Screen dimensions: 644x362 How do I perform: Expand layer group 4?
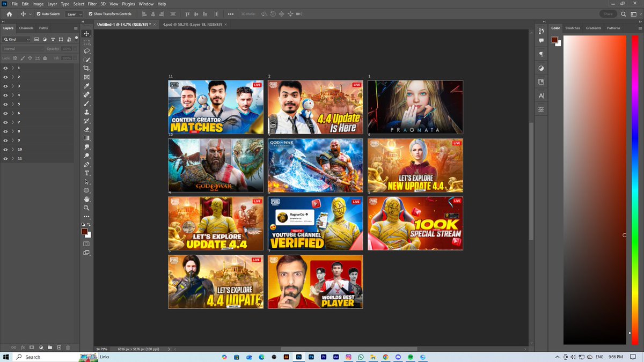pos(12,95)
